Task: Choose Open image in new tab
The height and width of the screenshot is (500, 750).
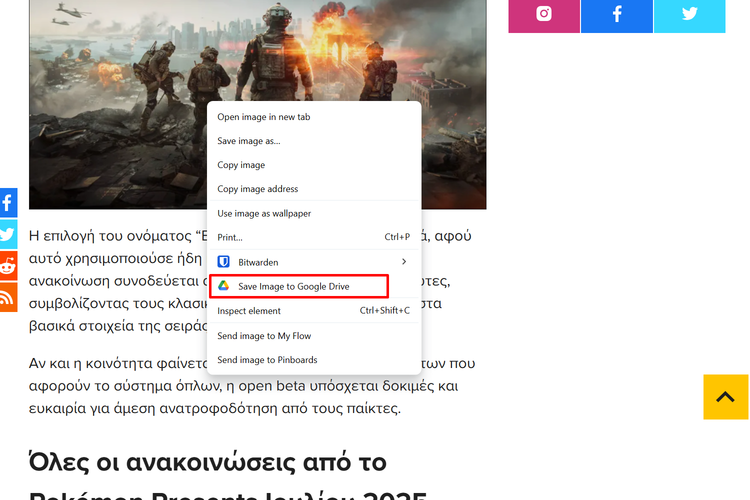Action: (314, 117)
